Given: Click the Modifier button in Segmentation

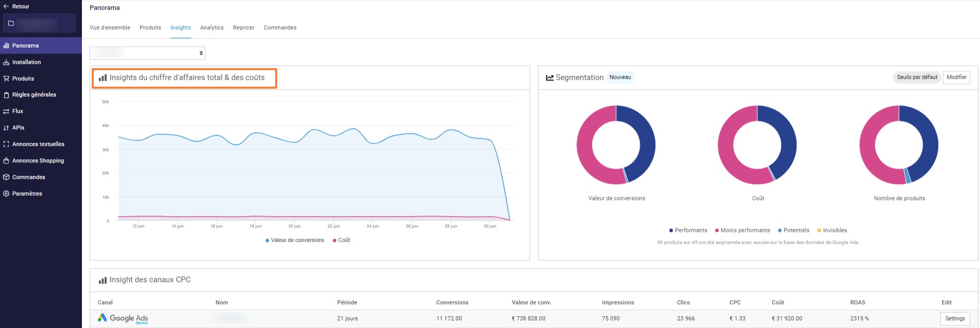Looking at the screenshot, I should pos(956,77).
